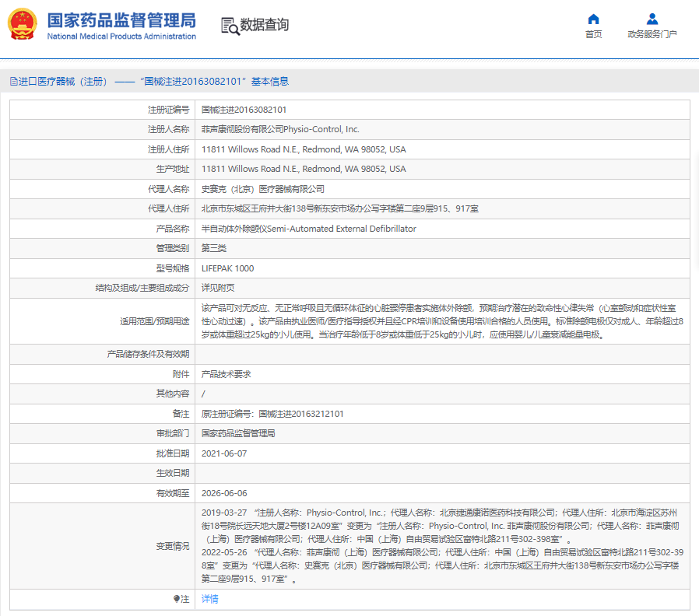
Task: Select the 批准日期 field label
Action: coord(173,453)
